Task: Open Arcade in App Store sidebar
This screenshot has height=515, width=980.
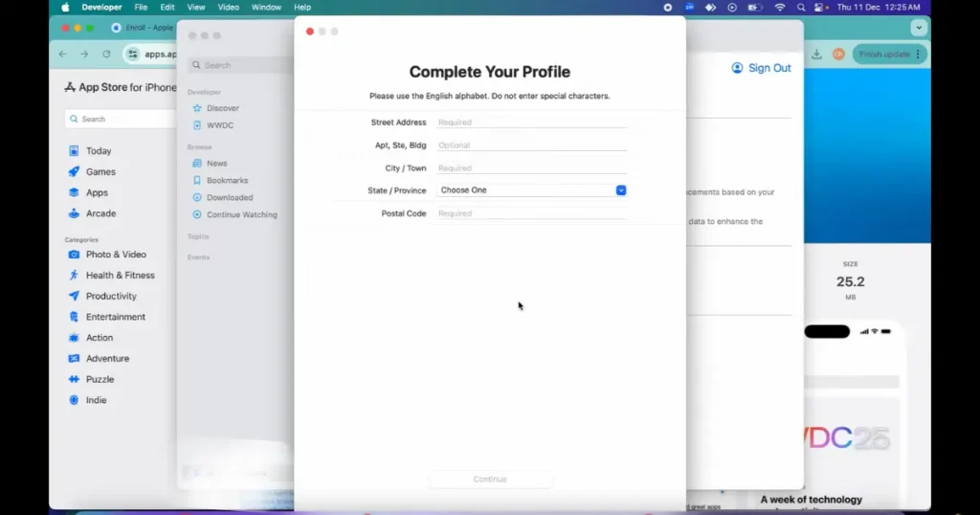Action: click(100, 213)
